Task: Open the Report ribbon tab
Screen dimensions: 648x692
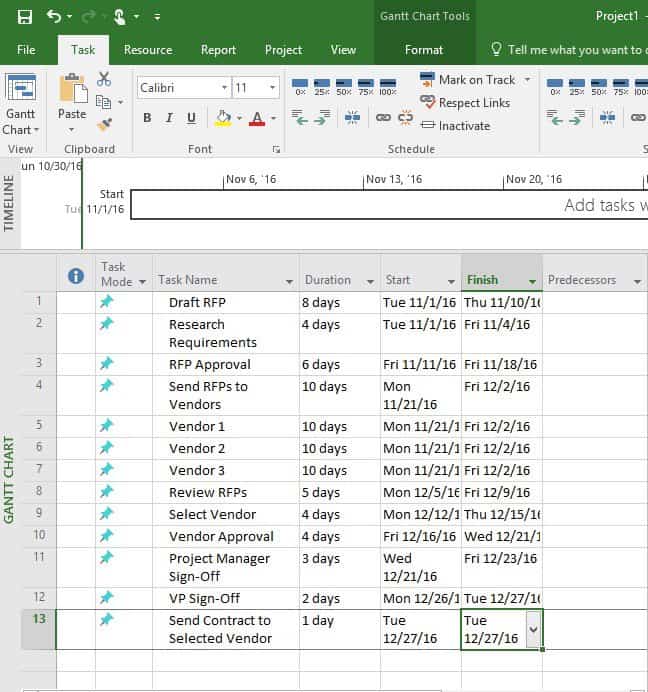Action: (x=218, y=50)
